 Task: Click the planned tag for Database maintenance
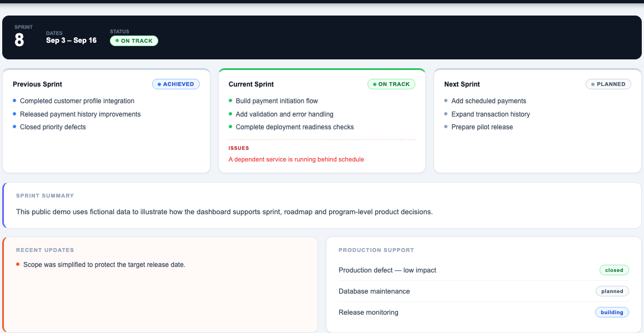tap(612, 291)
